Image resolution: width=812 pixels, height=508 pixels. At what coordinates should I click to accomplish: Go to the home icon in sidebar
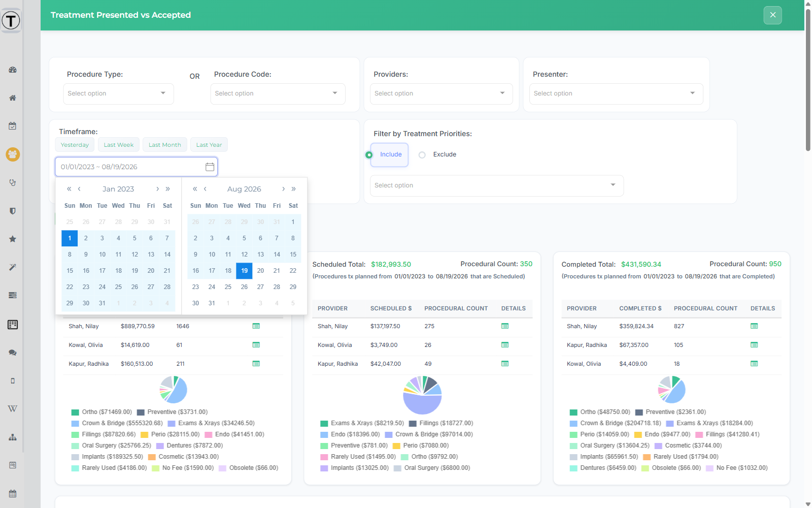(x=13, y=98)
